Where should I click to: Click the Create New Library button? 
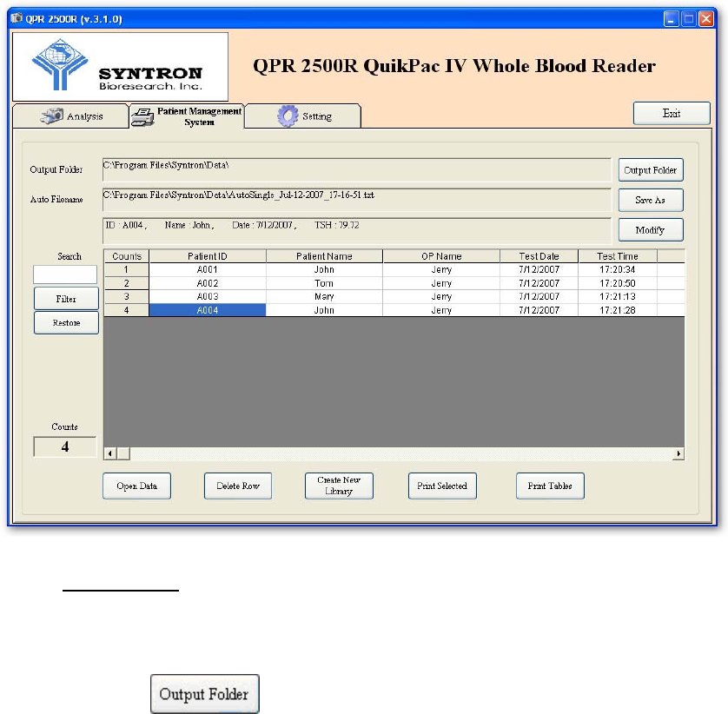point(339,486)
